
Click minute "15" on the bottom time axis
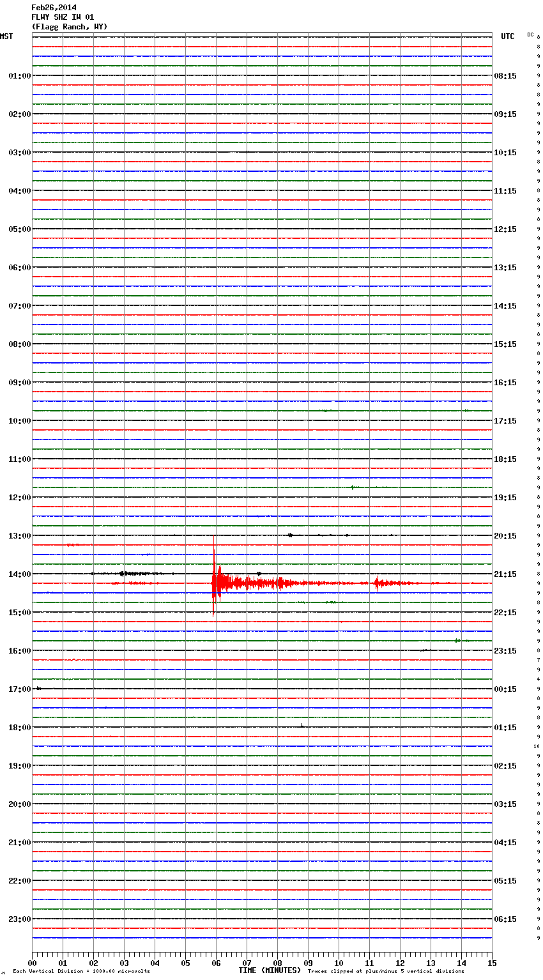[492, 963]
